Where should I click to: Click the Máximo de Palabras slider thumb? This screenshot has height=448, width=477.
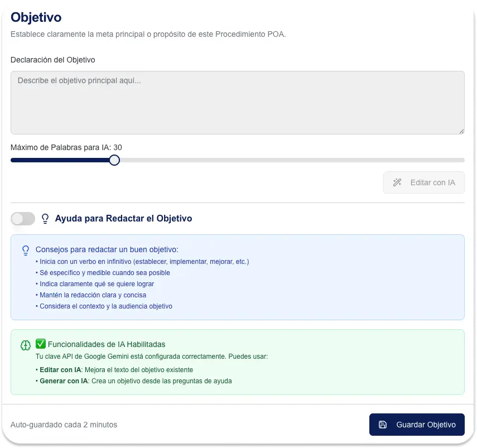click(x=114, y=160)
